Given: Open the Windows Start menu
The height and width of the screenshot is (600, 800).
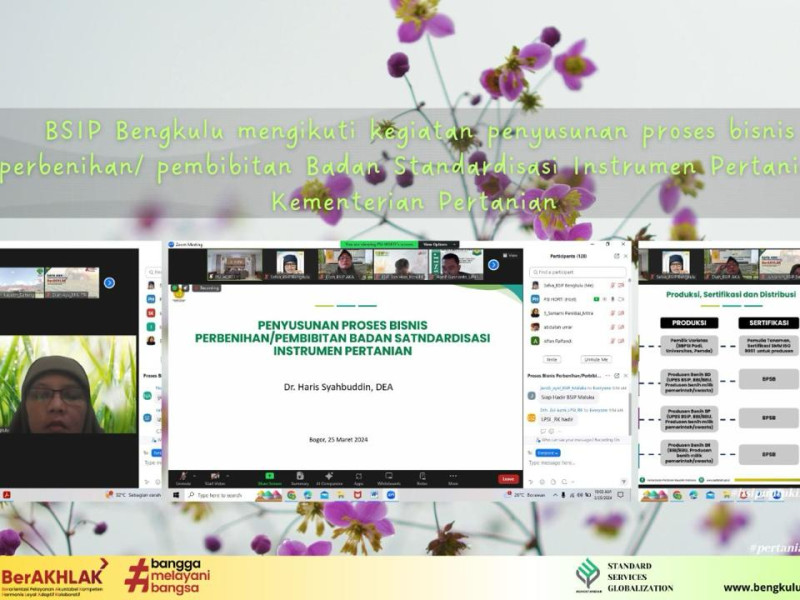Looking at the screenshot, I should tap(176, 495).
